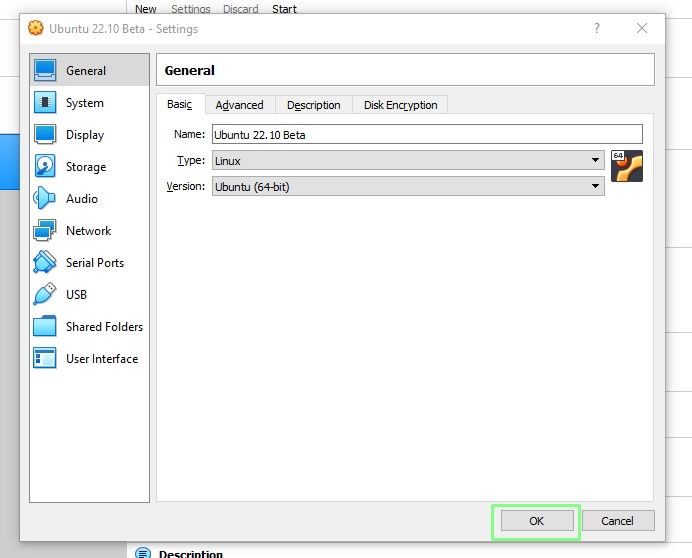Viewport: 692px width, 558px height.
Task: Click New in the Manager toolbar
Action: (x=146, y=8)
